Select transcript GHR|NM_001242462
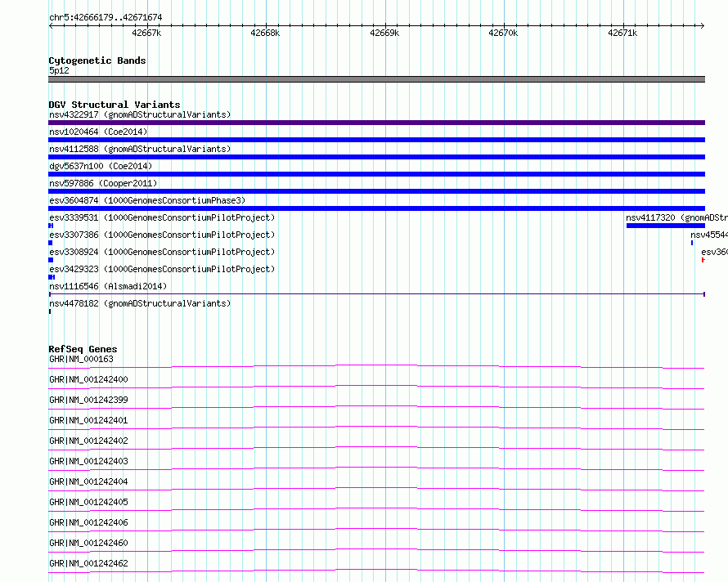 (88, 563)
